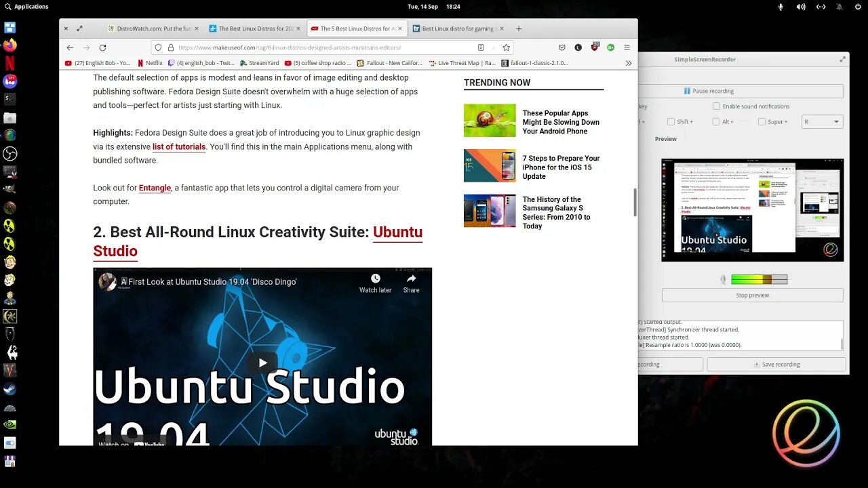
Task: Save page to Pocket
Action: tap(561, 47)
